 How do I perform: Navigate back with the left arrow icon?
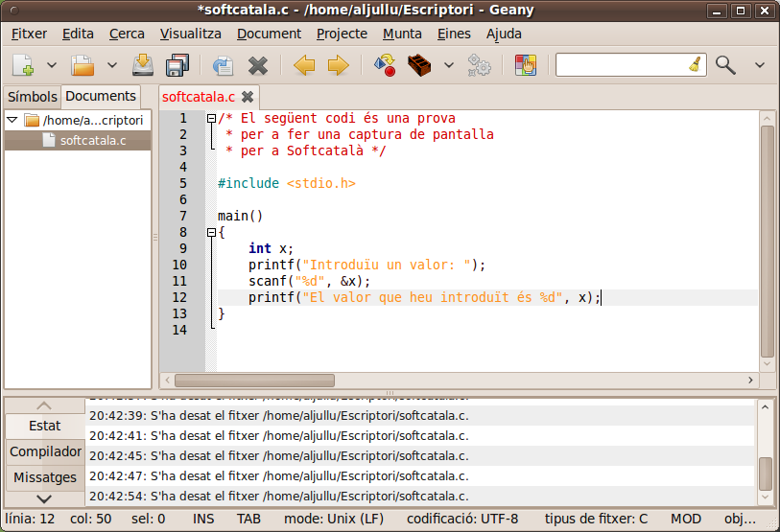[x=304, y=65]
